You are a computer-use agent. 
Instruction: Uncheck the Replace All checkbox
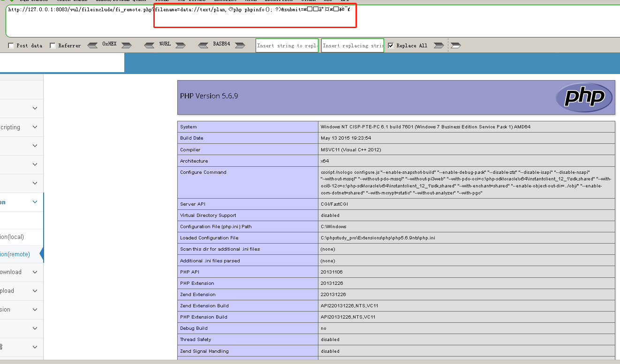(x=391, y=45)
